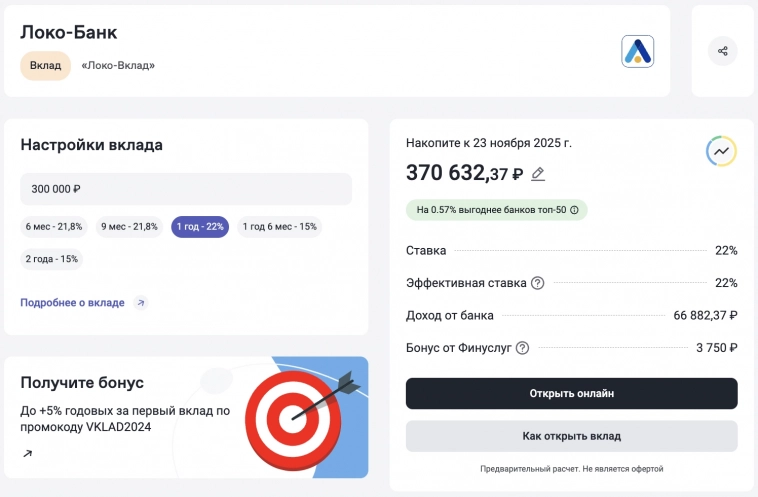Screen dimensions: 758x497
Task: Click the arrow in Получите бонус banner
Action: click(28, 453)
